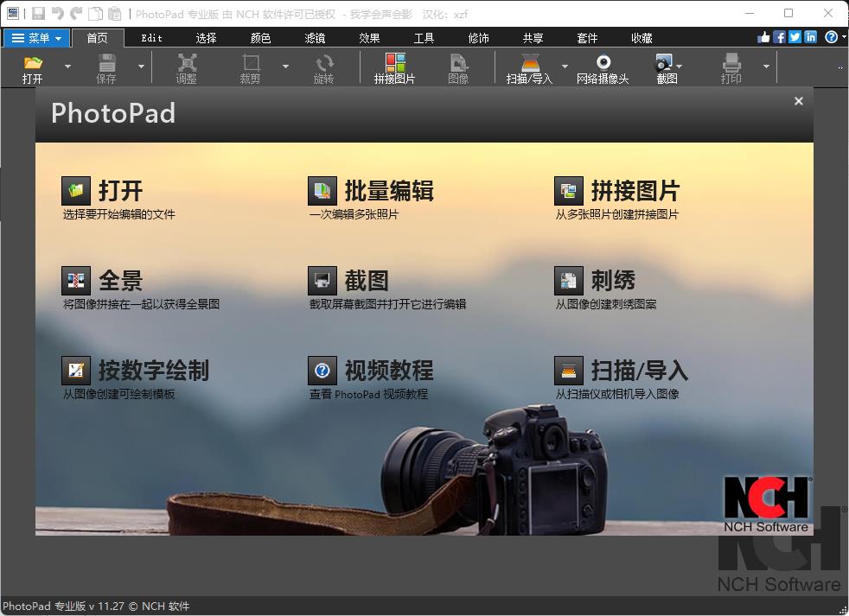Click the blue help question-mark icon in the menu bar

(831, 37)
